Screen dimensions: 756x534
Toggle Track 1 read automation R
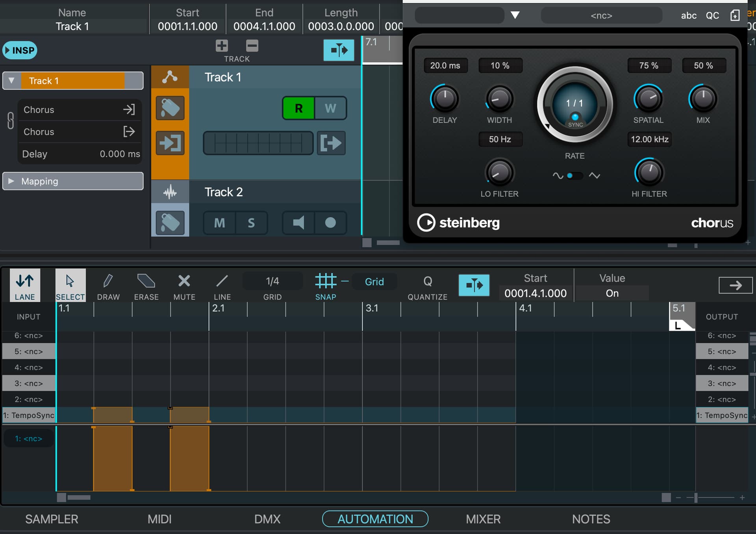[x=299, y=108]
